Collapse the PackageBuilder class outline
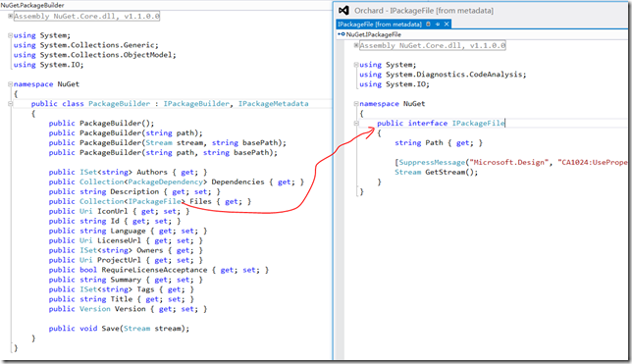This screenshot has height=364, width=632. [11, 104]
